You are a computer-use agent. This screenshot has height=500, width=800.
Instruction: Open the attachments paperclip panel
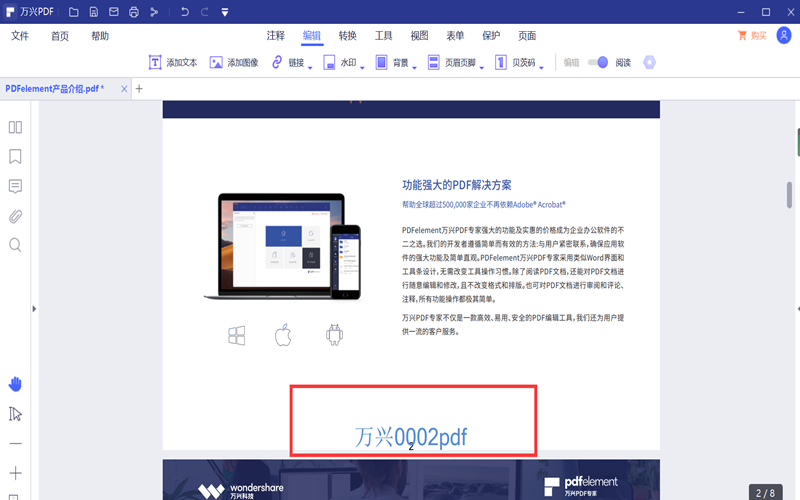click(x=15, y=216)
